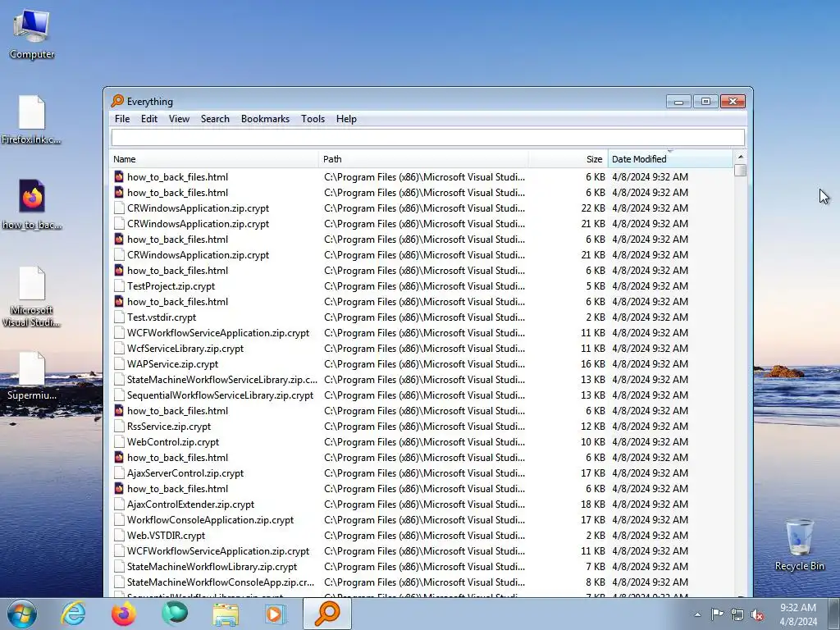
Task: Click the 18 KB size of AjaxControlExtender.zip.crypt
Action: click(593, 504)
